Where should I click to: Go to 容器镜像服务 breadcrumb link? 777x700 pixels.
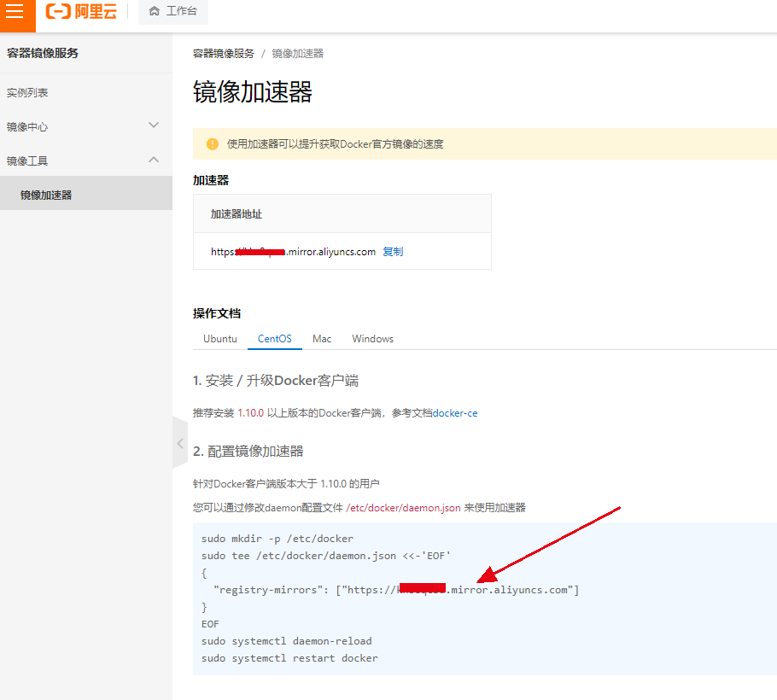pyautogui.click(x=224, y=54)
